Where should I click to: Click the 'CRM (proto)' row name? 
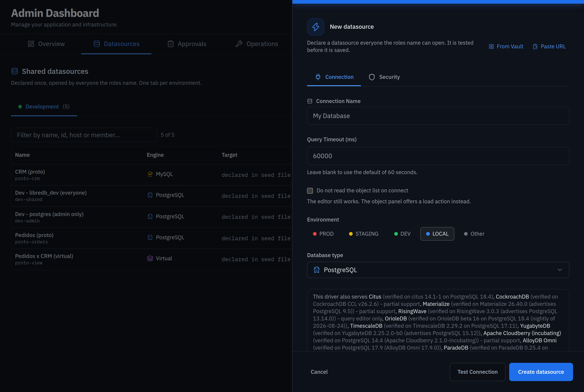(30, 172)
